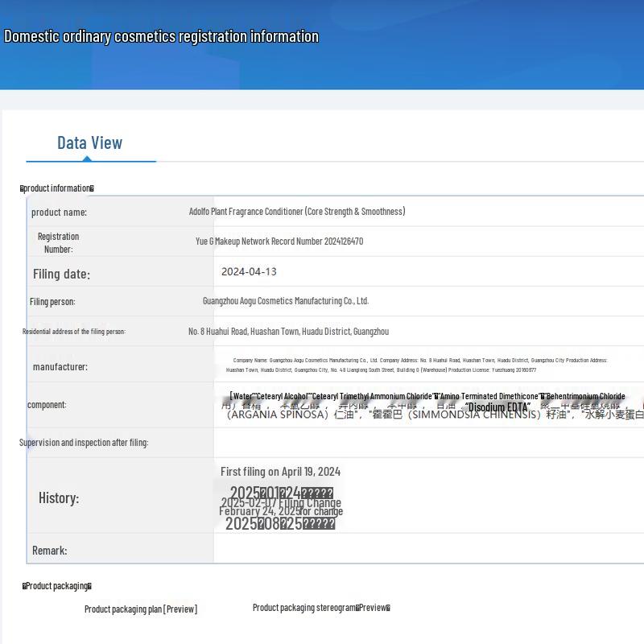Click the product information section header
The width and height of the screenshot is (644, 644).
(x=57, y=188)
